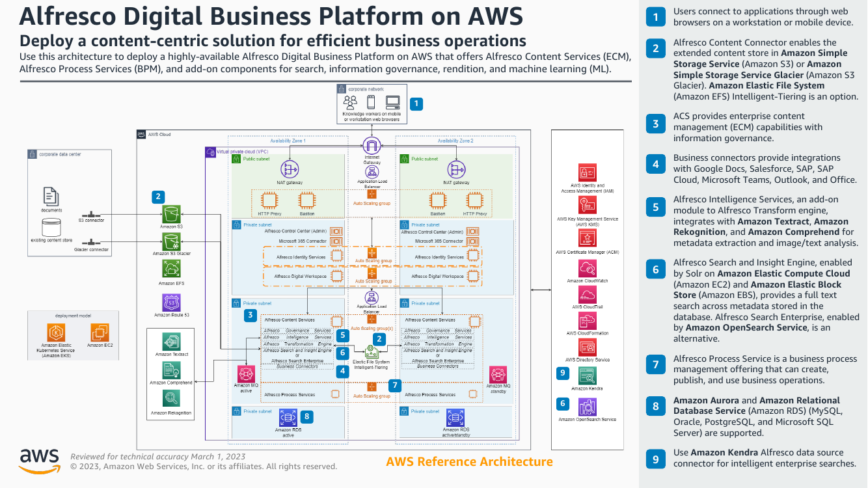The image size is (868, 488).
Task: Click the Amazon MQ active icon
Action: click(245, 373)
